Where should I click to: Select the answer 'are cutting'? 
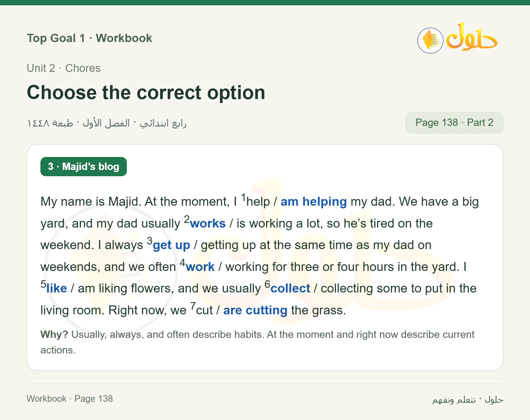(x=255, y=310)
